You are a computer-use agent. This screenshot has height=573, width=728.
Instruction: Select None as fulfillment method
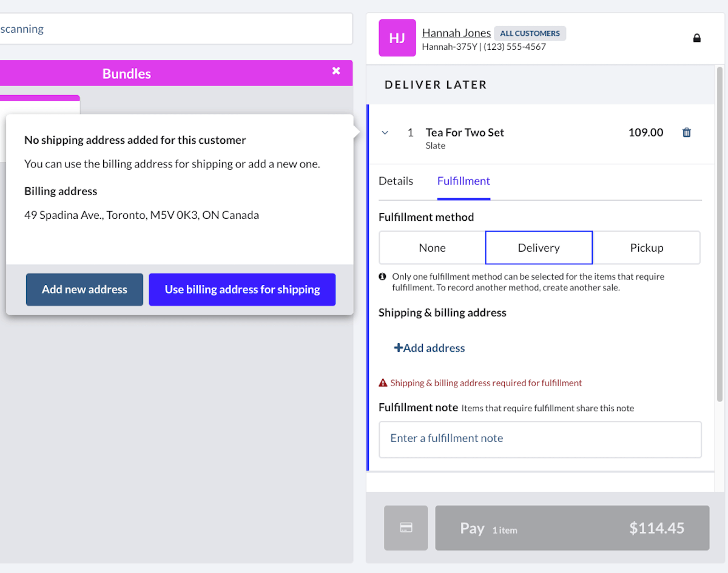pyautogui.click(x=432, y=247)
